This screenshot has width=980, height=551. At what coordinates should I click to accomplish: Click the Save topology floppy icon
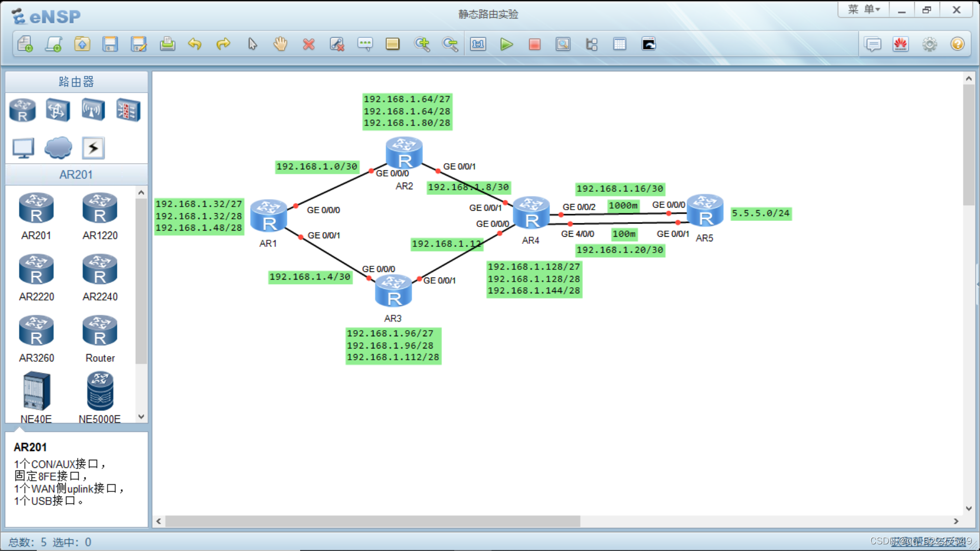[110, 44]
